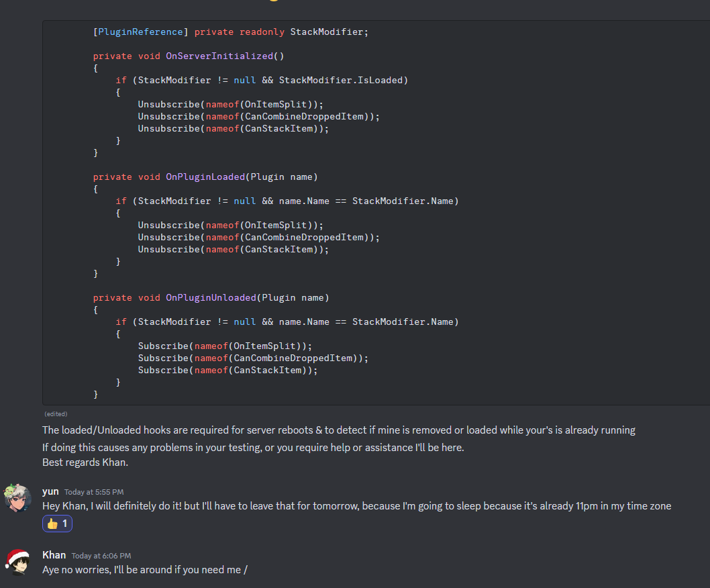Click the last Subscribe(nameof(CanStackItem)) line
The height and width of the screenshot is (588, 710).
(x=227, y=370)
